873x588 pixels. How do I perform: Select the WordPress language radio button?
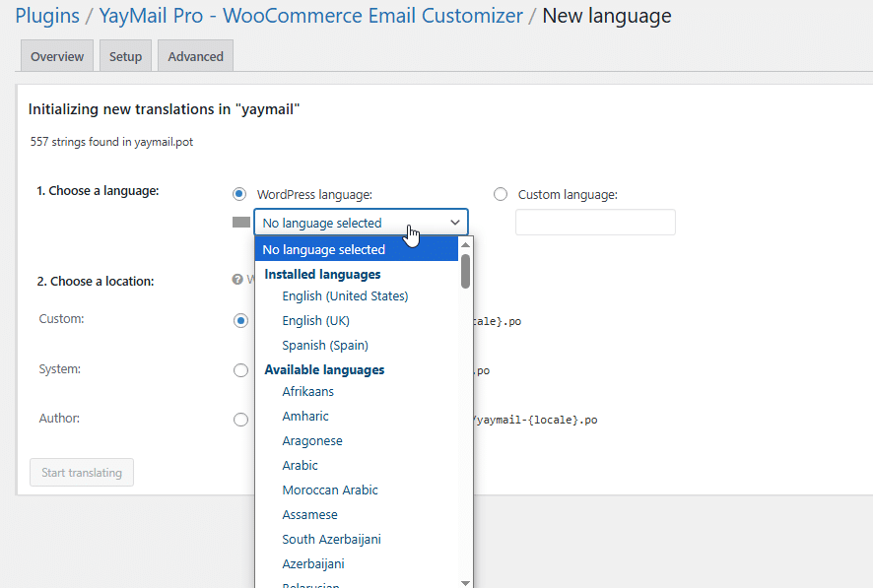(238, 194)
